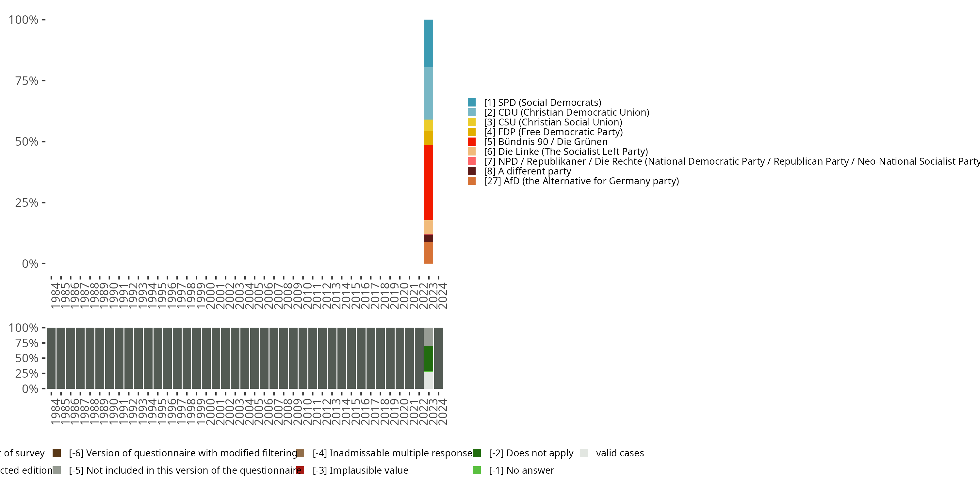Click the '[-2] Does not apply' legend swatch
The width and height of the screenshot is (980, 490).
[x=477, y=453]
